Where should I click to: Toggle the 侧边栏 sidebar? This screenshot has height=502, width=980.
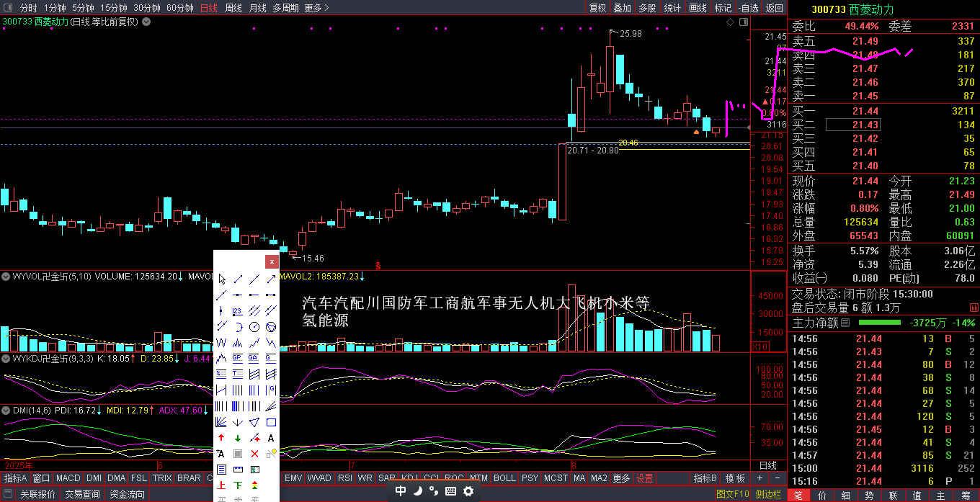click(768, 494)
